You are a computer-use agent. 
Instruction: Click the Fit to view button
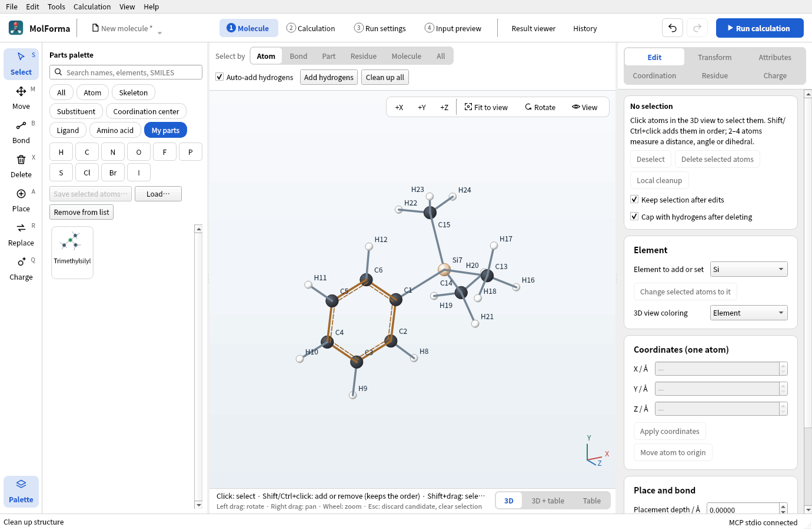click(486, 107)
